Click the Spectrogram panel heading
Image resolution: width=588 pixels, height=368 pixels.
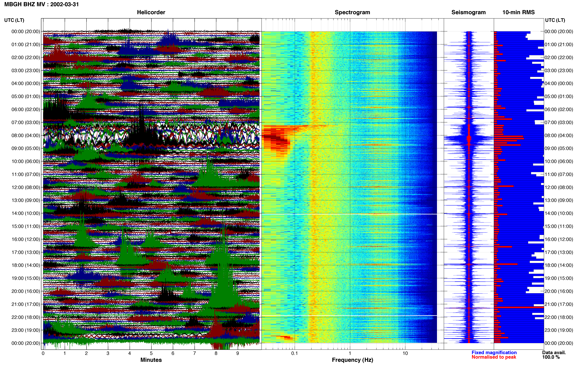tap(352, 12)
